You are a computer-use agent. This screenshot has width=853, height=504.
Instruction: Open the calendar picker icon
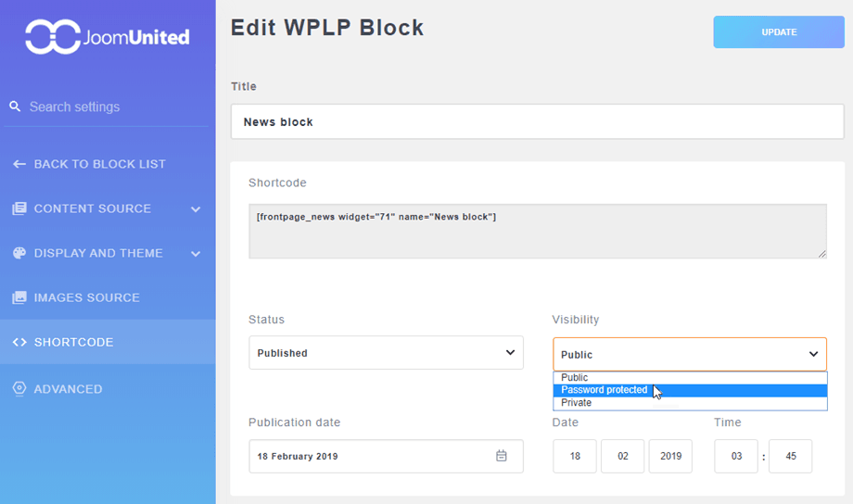tap(502, 456)
